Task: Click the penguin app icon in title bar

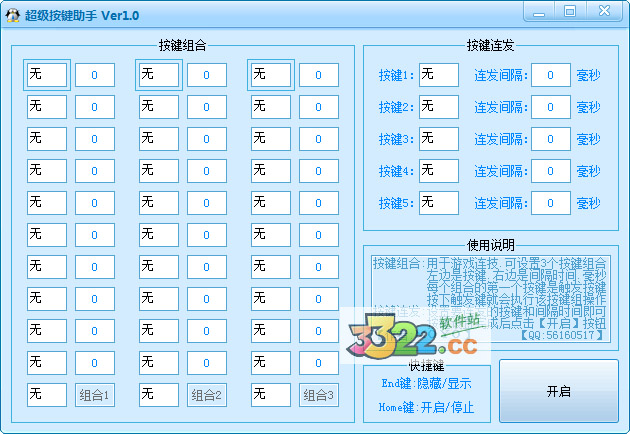Action: (12, 15)
